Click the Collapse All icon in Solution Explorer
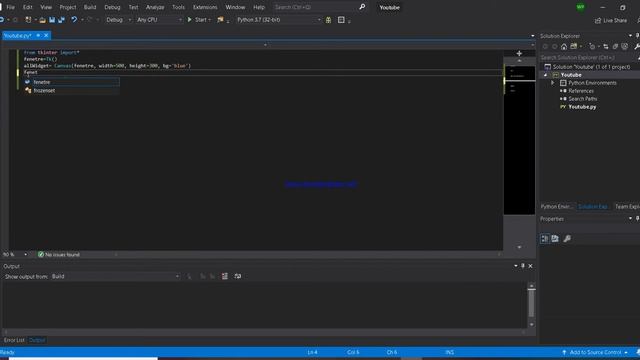This screenshot has width=640, height=360. click(x=615, y=47)
